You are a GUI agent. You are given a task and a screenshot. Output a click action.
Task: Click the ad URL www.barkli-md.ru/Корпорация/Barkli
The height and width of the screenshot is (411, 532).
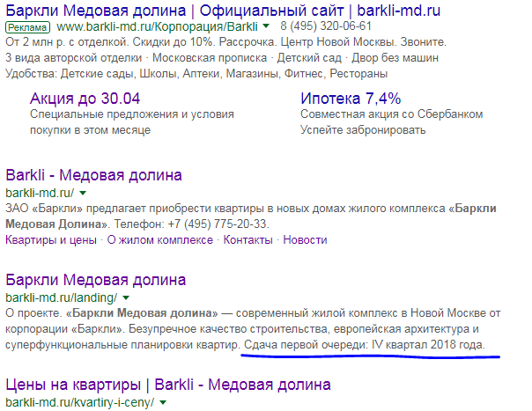point(157,26)
